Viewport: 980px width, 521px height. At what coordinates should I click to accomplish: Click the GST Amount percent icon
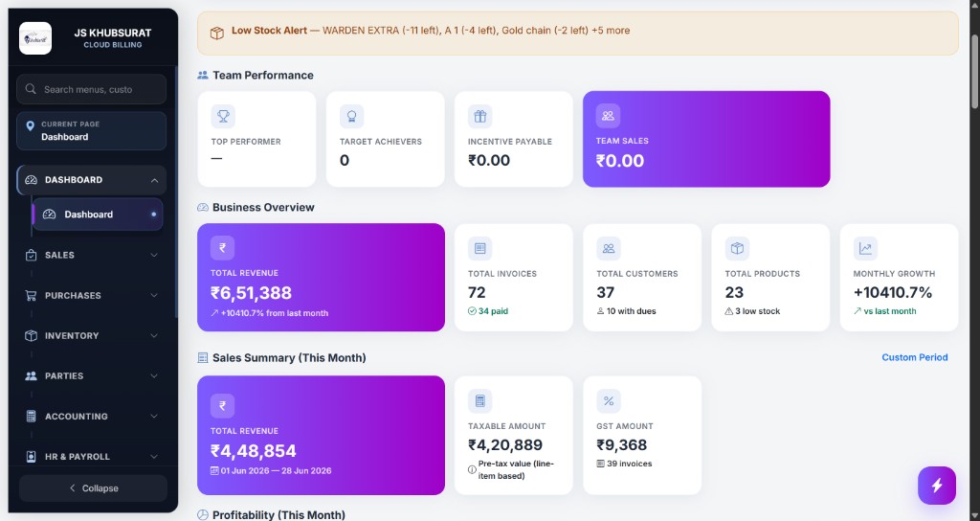[x=608, y=401]
